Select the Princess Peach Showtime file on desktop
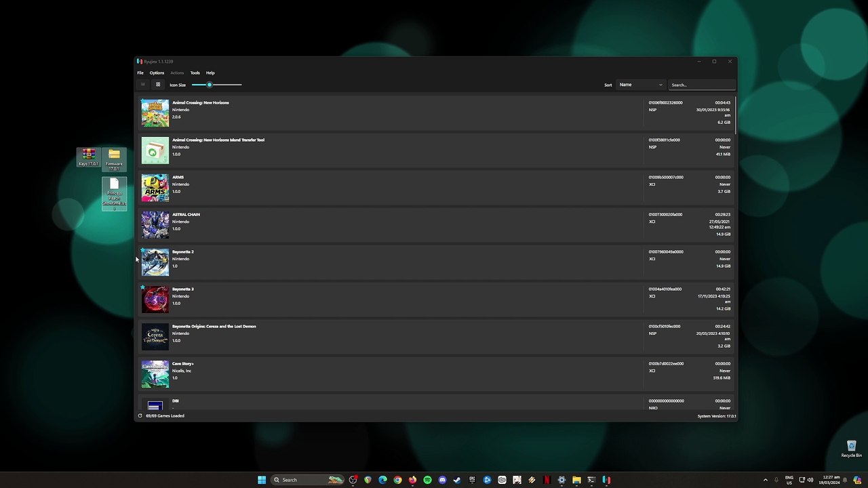This screenshot has width=868, height=488. click(x=114, y=194)
